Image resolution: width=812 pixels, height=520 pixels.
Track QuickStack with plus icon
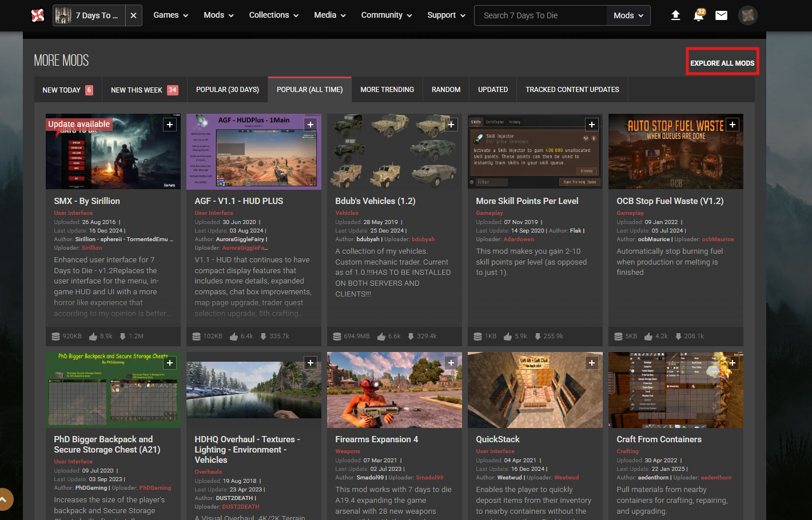[x=592, y=363]
